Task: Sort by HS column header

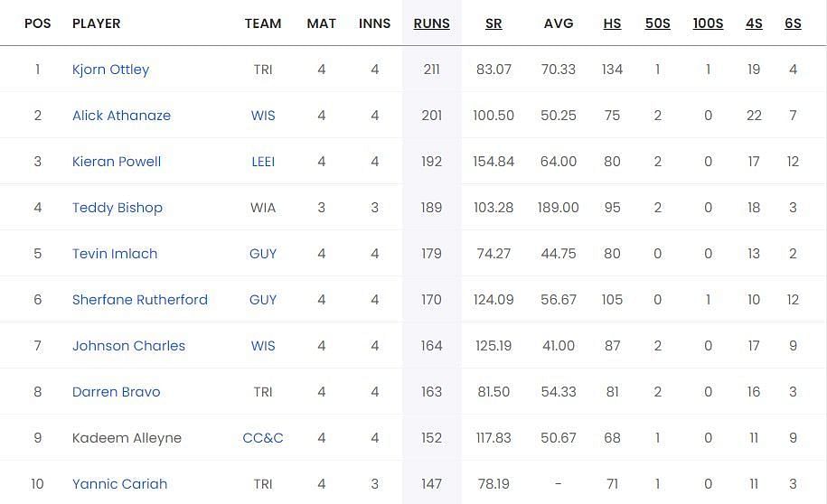Action: click(612, 23)
